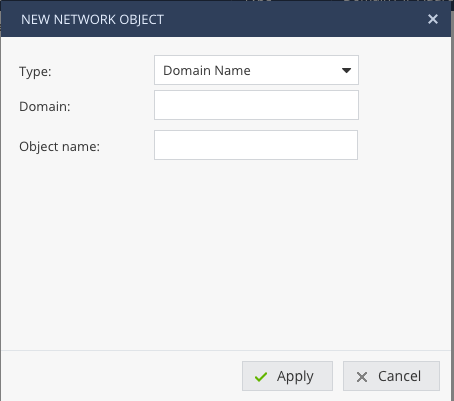Click the word Cancel in the footer

[399, 376]
